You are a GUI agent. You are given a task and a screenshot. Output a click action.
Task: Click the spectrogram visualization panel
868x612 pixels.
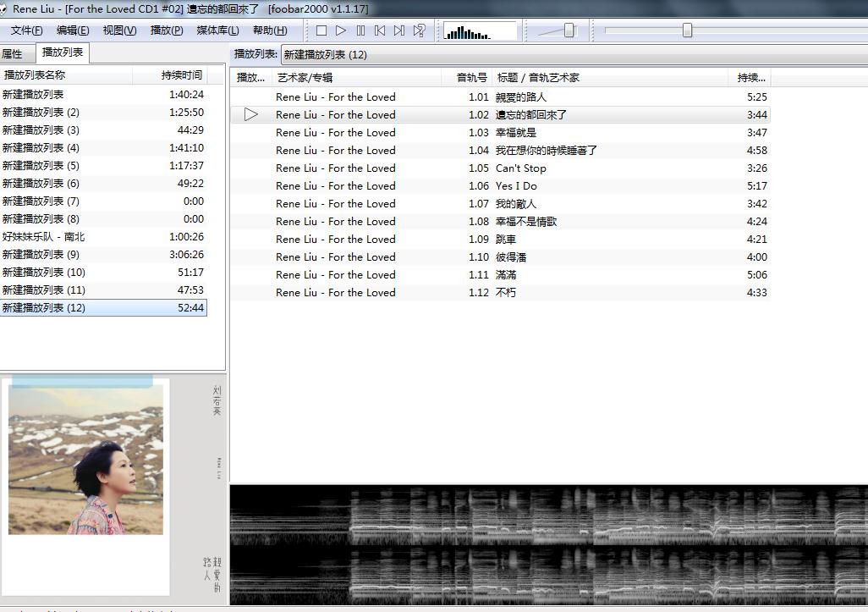coord(548,545)
